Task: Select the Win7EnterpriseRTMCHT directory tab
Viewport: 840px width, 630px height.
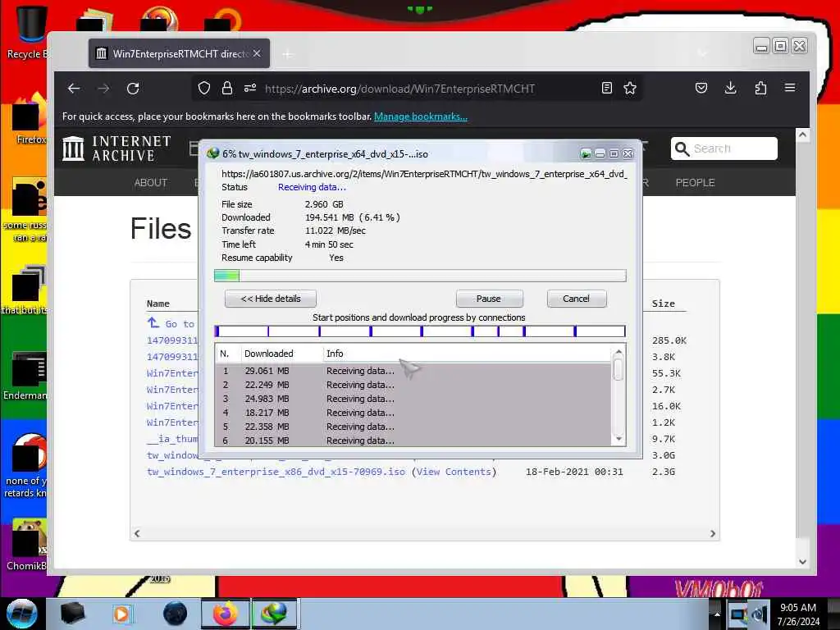Action: 179,53
